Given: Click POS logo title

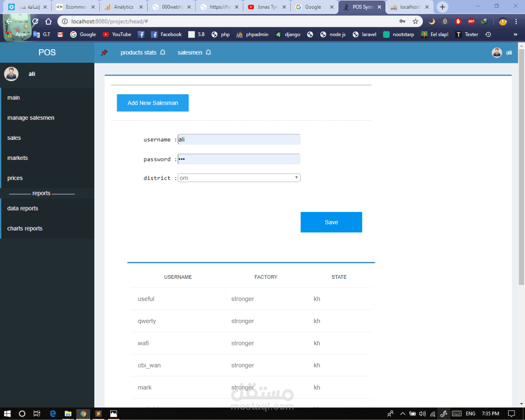Looking at the screenshot, I should [x=47, y=52].
